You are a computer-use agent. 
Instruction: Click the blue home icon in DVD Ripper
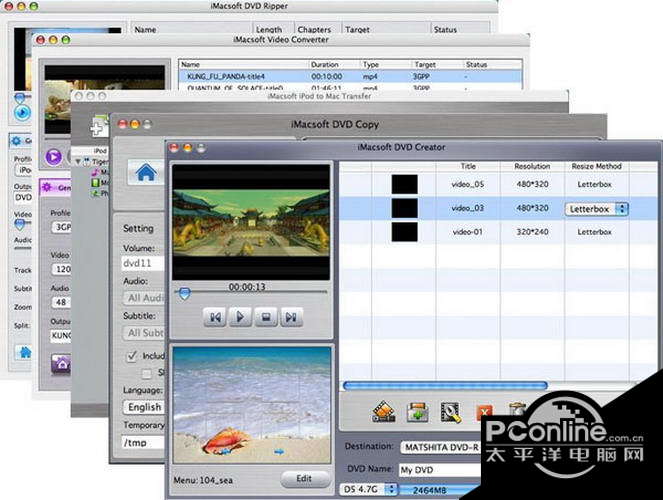(x=24, y=352)
